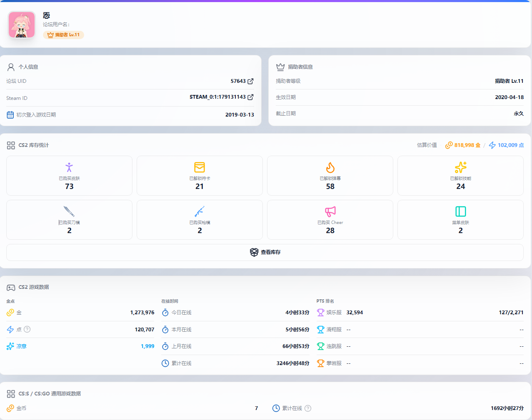Click the purple trophy icon beside 娱乐服
This screenshot has height=420, width=532.
(x=320, y=313)
